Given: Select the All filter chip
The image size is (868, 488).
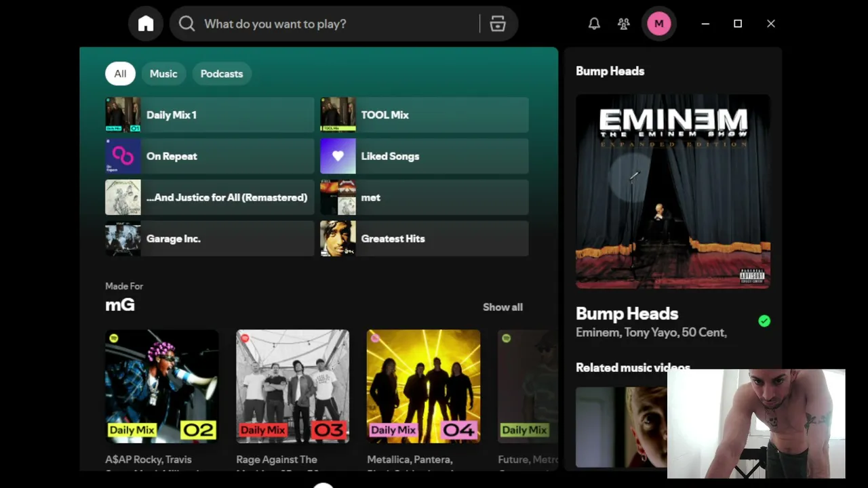Looking at the screenshot, I should click(x=120, y=74).
